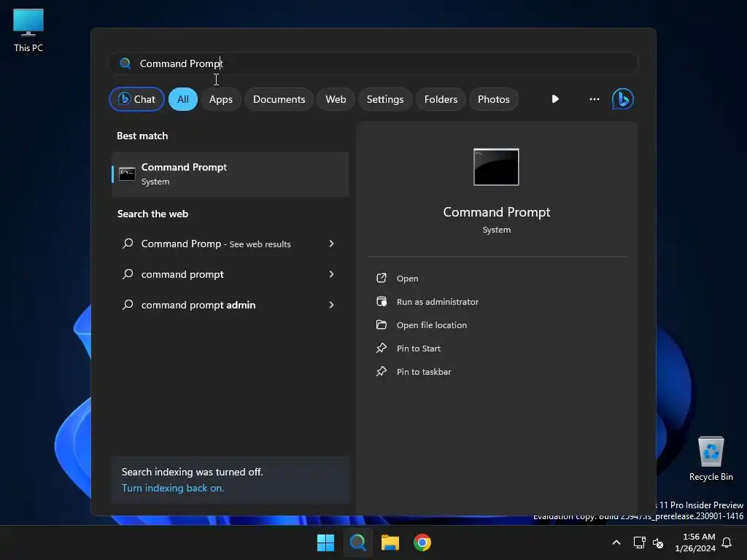
Task: Open Command Prompt best match result
Action: [230, 174]
